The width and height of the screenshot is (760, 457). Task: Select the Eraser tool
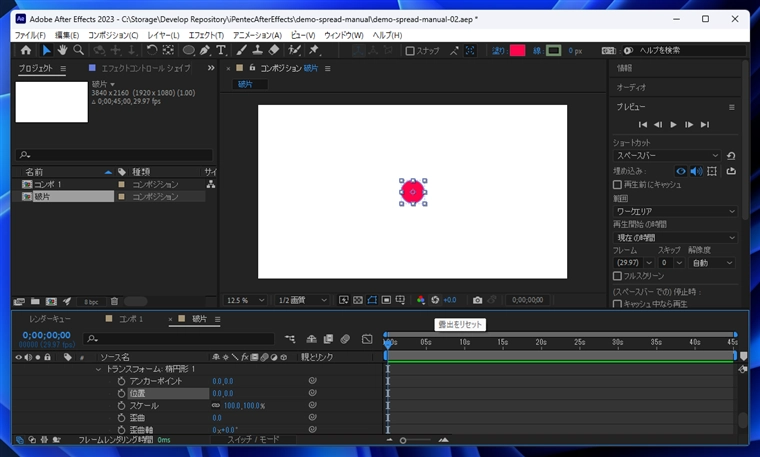(274, 50)
